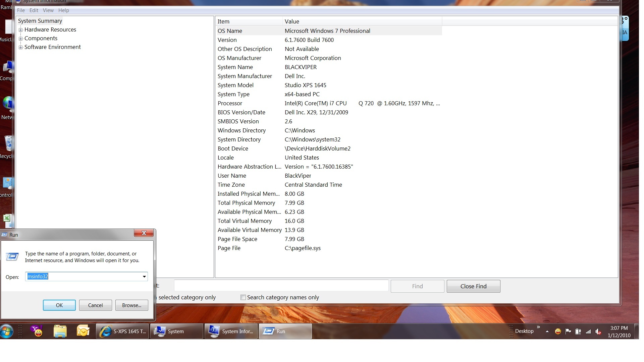Click volume speaker tray icon
This screenshot has width=644, height=362.
tap(598, 331)
